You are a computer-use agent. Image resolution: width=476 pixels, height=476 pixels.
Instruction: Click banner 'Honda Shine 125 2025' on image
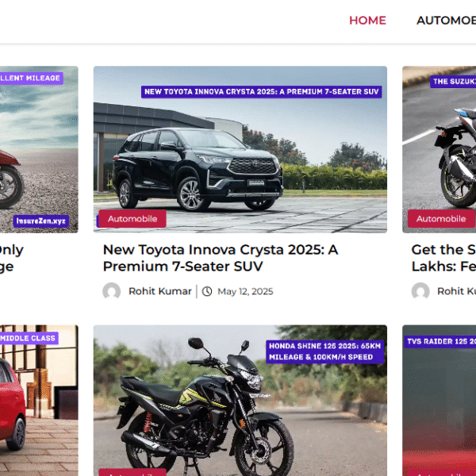pyautogui.click(x=324, y=351)
